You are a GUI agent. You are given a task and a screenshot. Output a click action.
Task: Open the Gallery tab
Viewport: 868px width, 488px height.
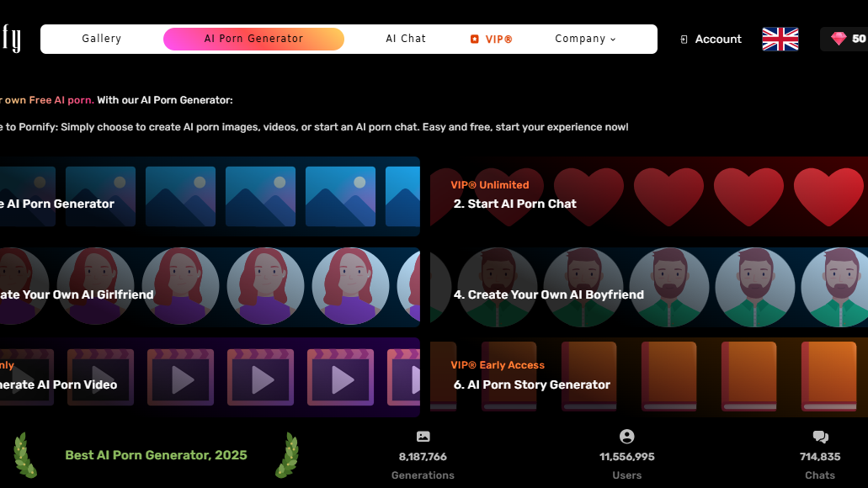tap(101, 39)
